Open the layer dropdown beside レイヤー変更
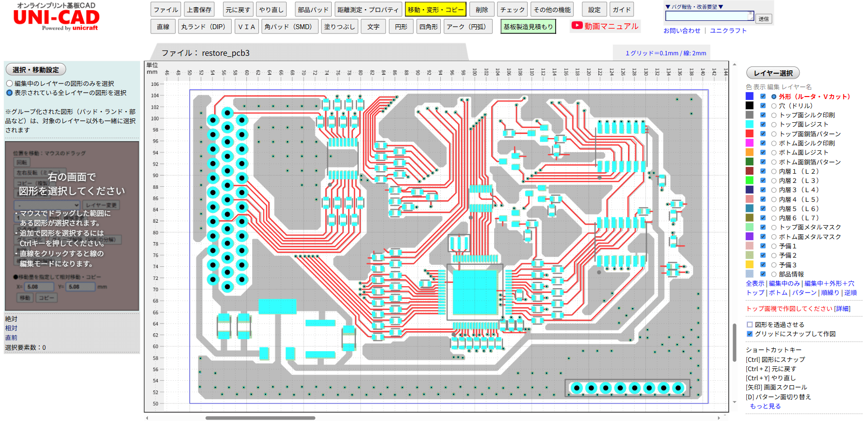868x424 pixels. (48, 205)
